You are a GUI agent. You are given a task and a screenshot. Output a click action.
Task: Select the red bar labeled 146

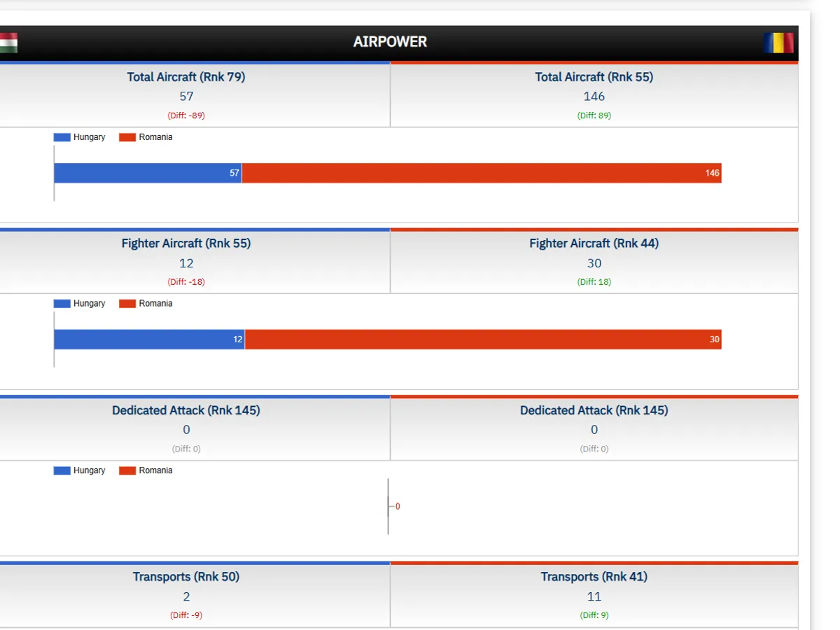pyautogui.click(x=481, y=173)
